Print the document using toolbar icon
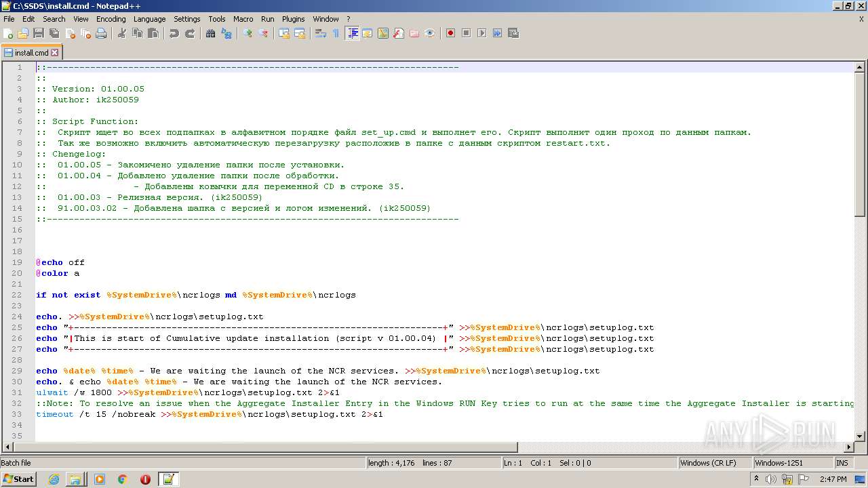 pos(101,33)
